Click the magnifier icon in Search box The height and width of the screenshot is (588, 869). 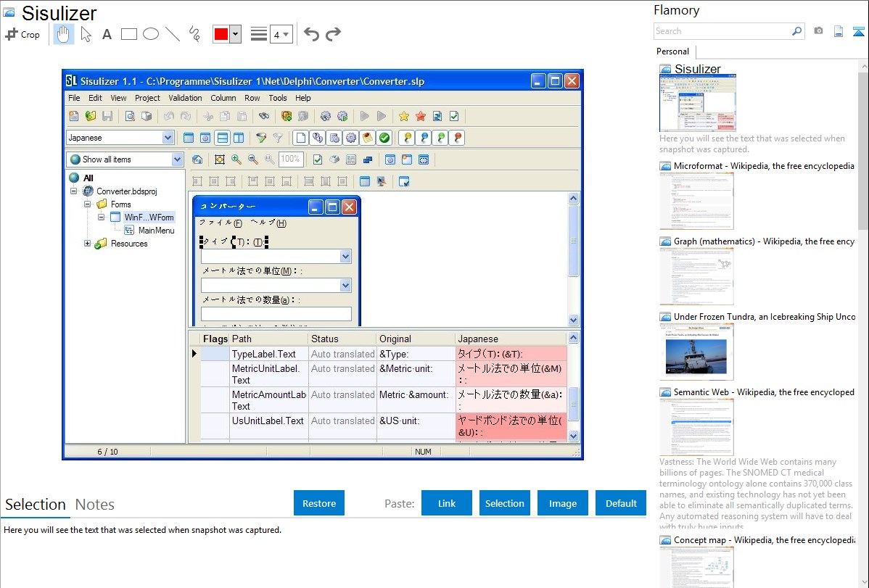[796, 31]
